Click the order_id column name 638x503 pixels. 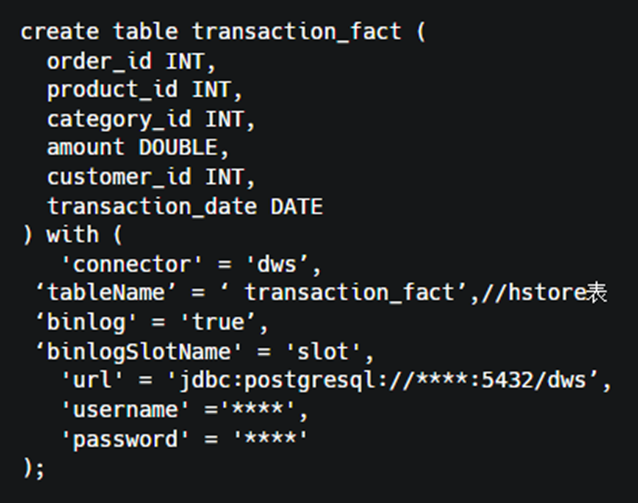click(x=100, y=62)
